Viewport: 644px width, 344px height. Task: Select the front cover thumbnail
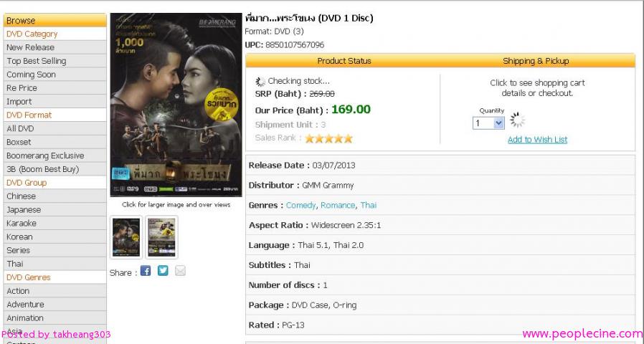[x=126, y=237]
